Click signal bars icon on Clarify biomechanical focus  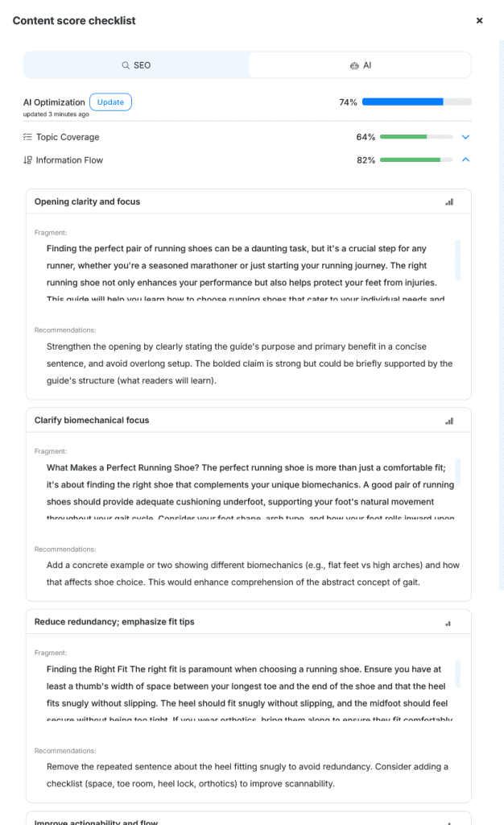(x=449, y=421)
